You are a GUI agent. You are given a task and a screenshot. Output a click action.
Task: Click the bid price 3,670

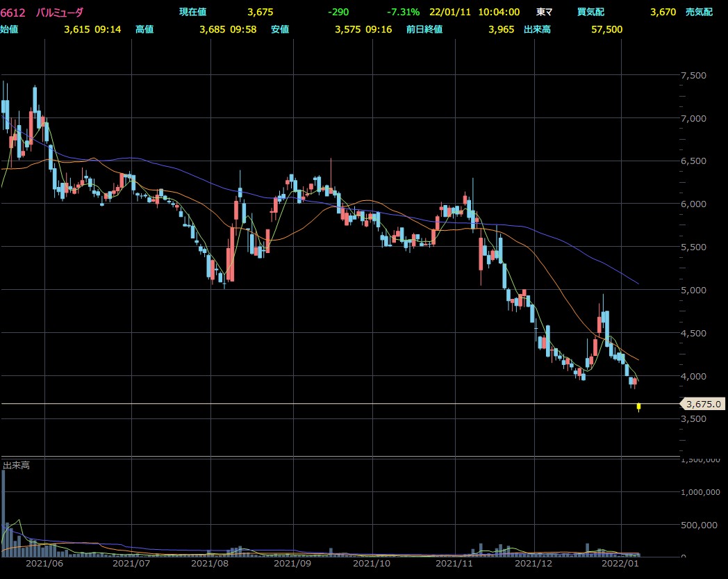(x=663, y=12)
